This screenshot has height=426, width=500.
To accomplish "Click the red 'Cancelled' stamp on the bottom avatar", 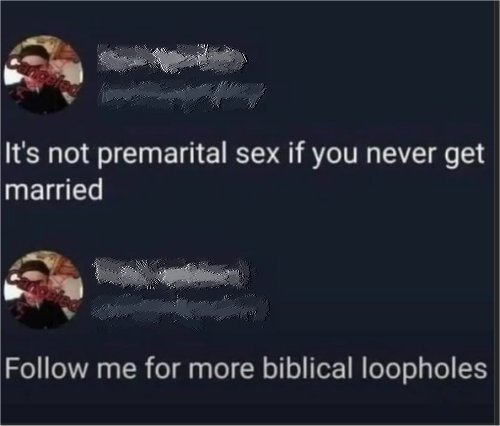I will click(44, 291).
